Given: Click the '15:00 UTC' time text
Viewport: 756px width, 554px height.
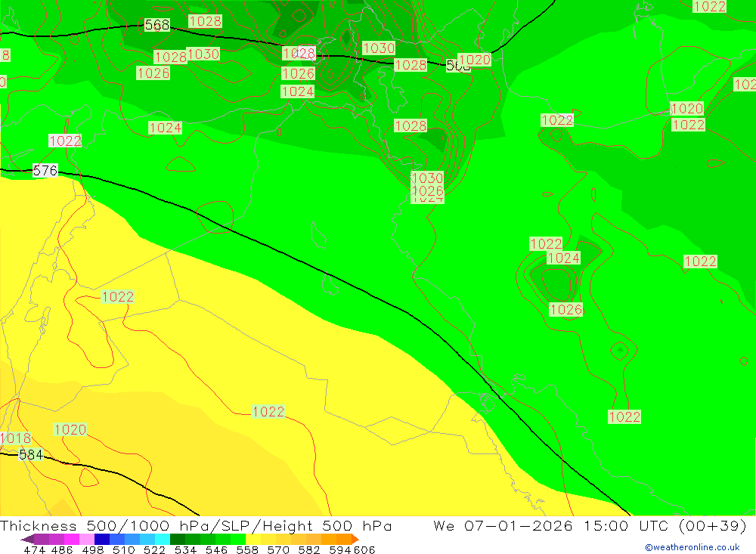Looking at the screenshot, I should pyautogui.click(x=627, y=525).
